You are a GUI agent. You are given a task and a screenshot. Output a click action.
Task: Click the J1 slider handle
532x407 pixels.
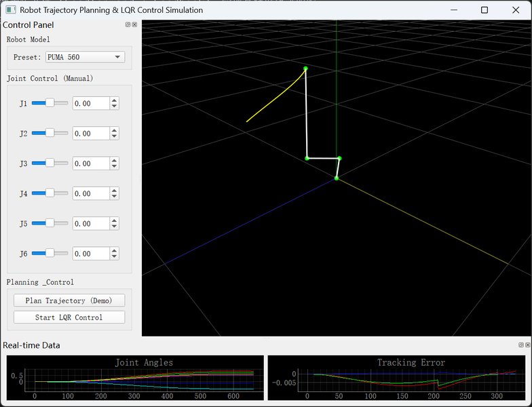[x=50, y=103]
